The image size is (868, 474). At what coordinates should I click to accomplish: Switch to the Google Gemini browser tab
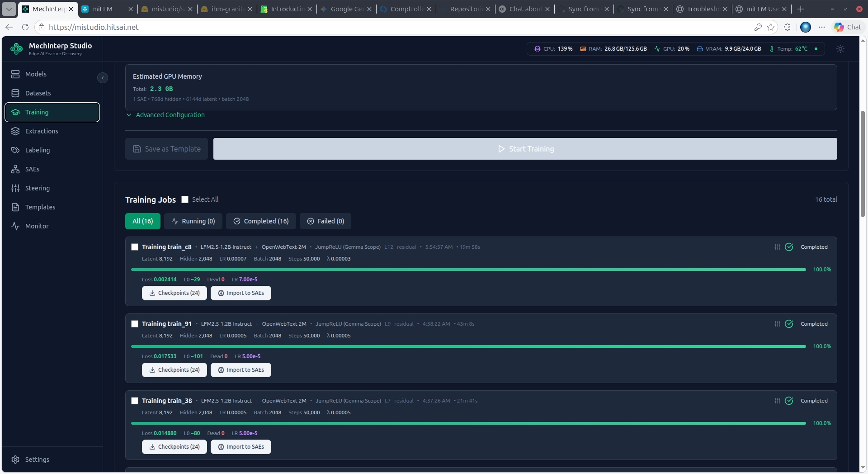click(x=346, y=9)
